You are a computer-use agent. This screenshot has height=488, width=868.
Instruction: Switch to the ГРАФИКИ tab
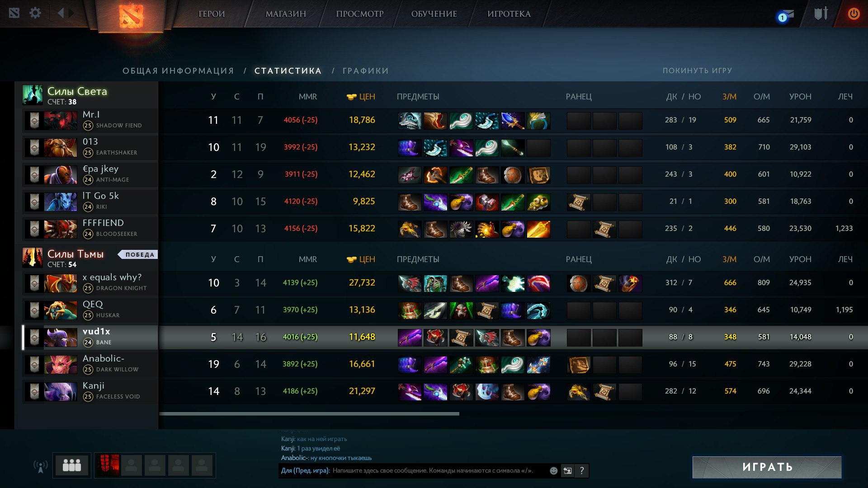coord(365,71)
